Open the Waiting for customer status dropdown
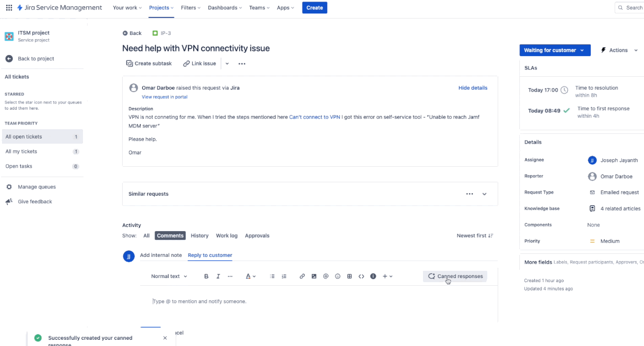644x346 pixels. point(555,50)
